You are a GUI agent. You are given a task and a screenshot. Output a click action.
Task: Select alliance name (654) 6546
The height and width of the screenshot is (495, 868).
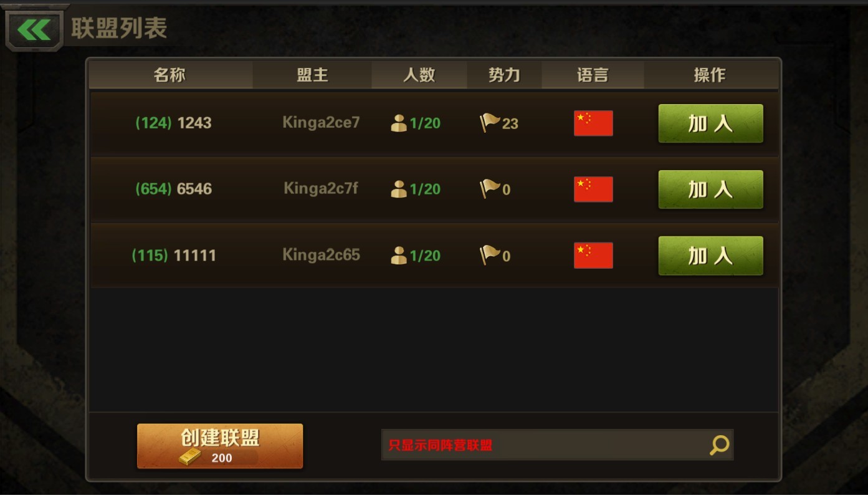click(174, 189)
